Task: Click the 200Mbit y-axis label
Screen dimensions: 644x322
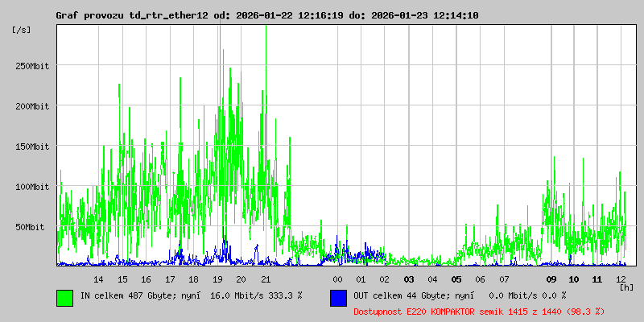Action: coord(32,106)
